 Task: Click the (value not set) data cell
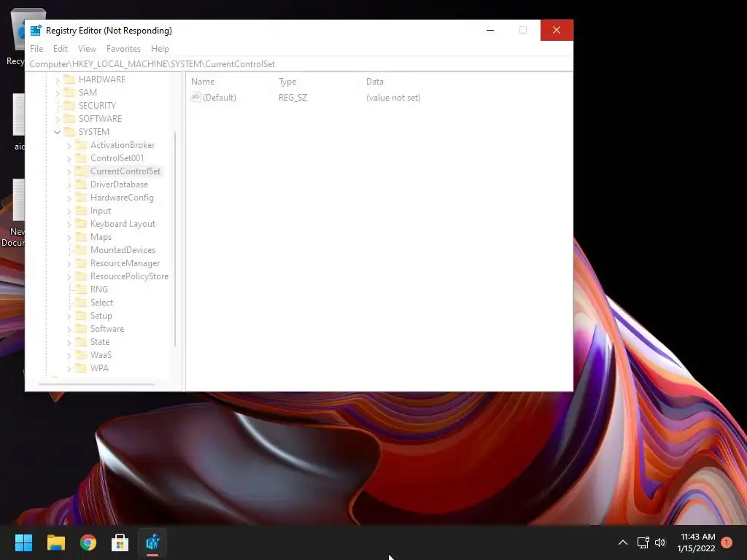pyautogui.click(x=393, y=97)
